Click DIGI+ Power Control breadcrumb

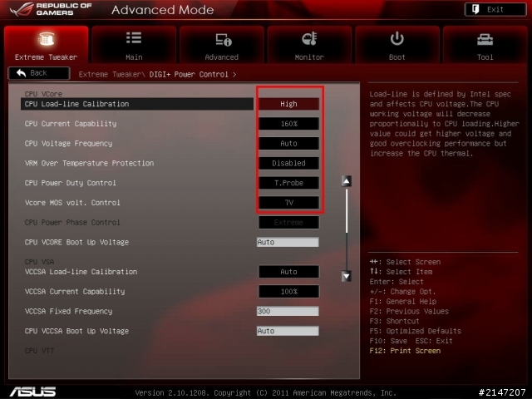tap(189, 74)
